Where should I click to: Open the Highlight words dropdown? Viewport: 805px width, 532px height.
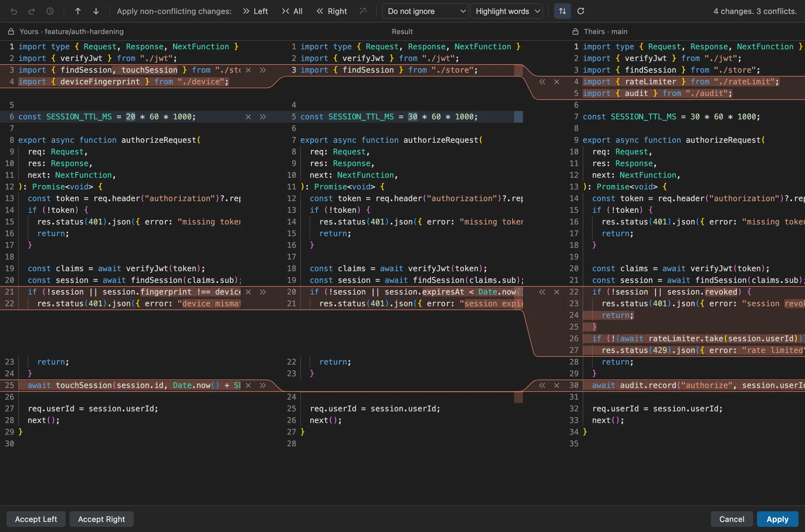point(506,11)
